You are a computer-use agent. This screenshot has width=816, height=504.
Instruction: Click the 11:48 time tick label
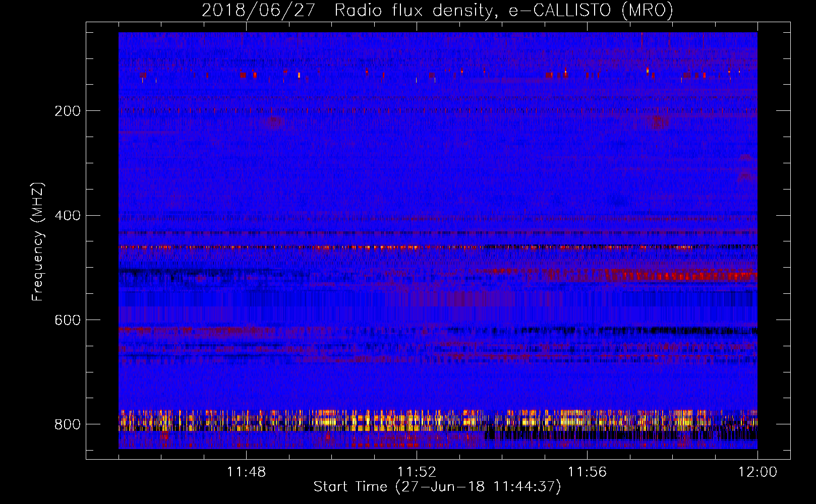246,472
